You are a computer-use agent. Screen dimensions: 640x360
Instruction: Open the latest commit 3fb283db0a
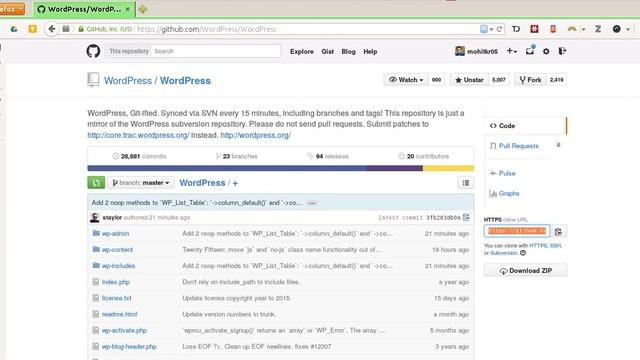pos(443,218)
